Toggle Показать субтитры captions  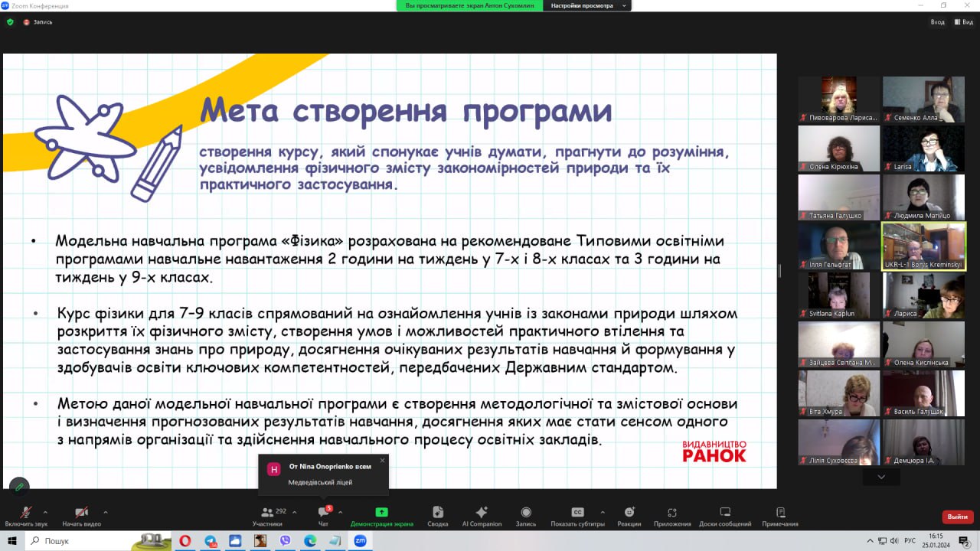[577, 513]
